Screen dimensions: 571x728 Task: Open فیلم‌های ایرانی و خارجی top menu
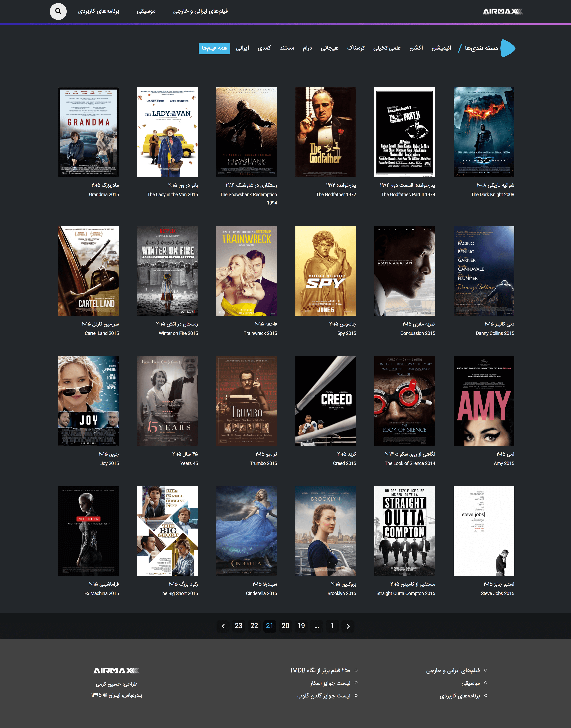pyautogui.click(x=200, y=11)
